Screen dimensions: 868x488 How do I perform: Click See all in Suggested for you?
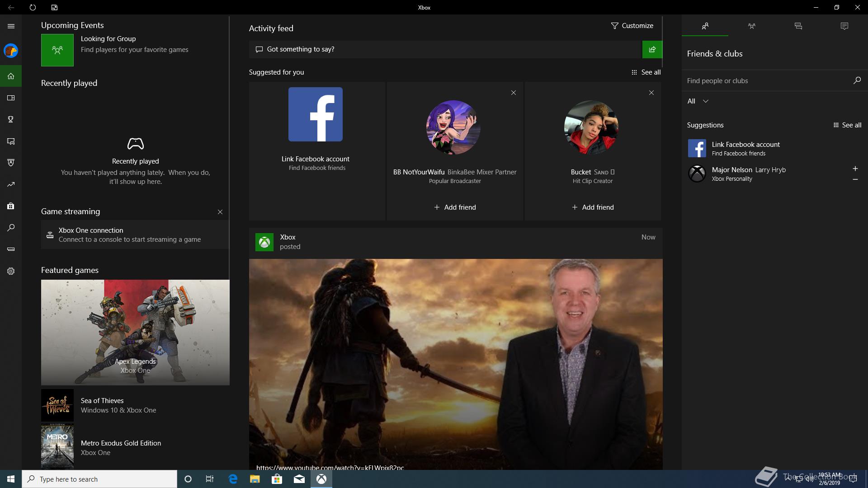pyautogui.click(x=646, y=72)
